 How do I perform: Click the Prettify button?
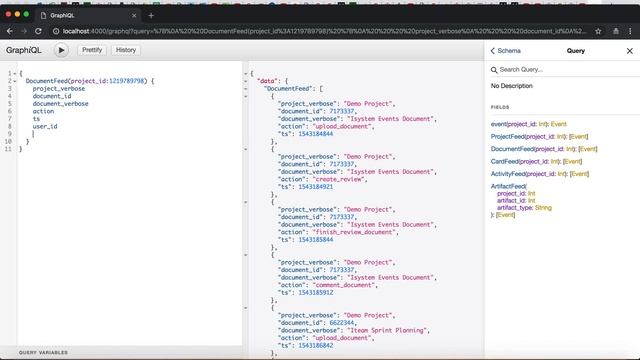coord(92,50)
